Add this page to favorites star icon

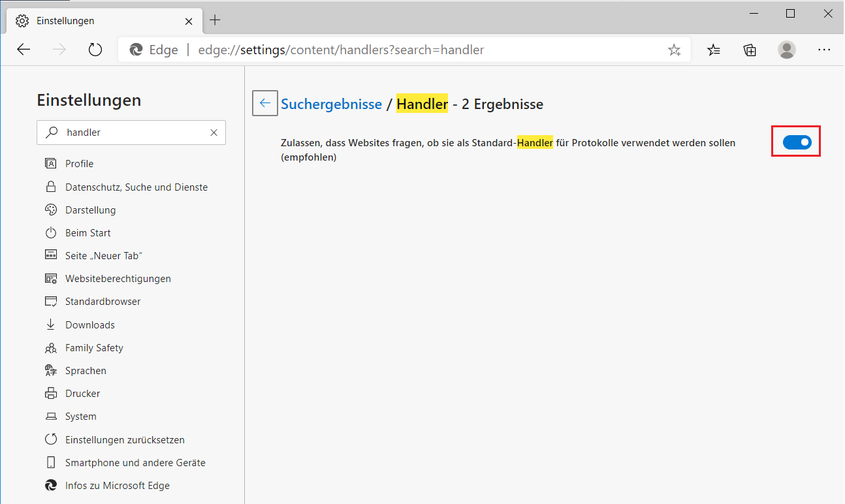674,50
